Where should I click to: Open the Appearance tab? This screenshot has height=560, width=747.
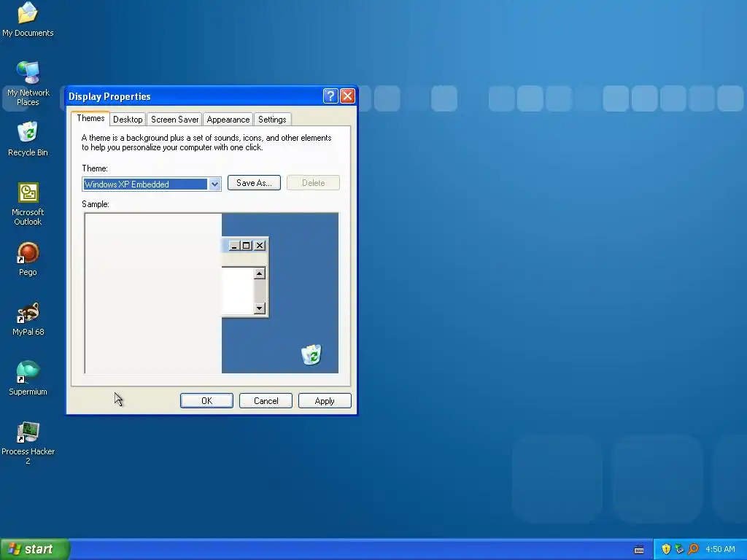(x=228, y=120)
